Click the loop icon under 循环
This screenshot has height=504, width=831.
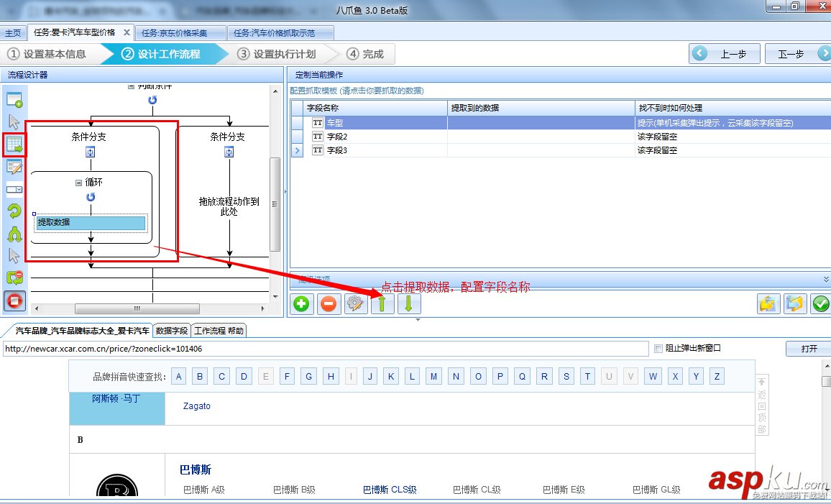click(91, 197)
